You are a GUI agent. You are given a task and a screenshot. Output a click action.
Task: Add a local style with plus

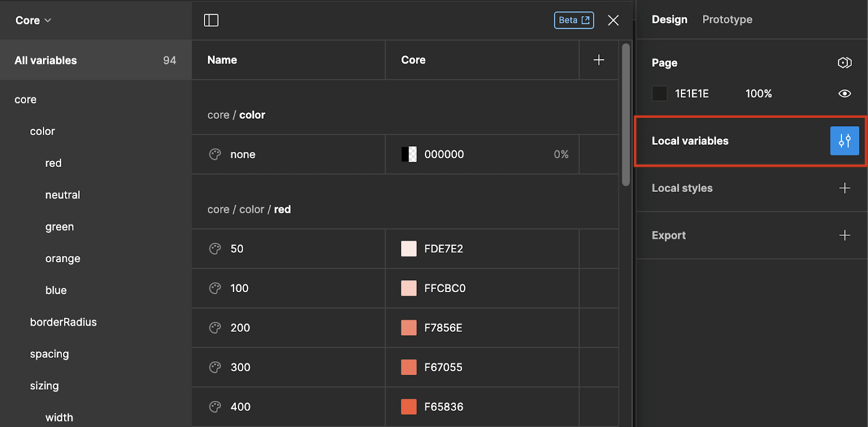(845, 188)
